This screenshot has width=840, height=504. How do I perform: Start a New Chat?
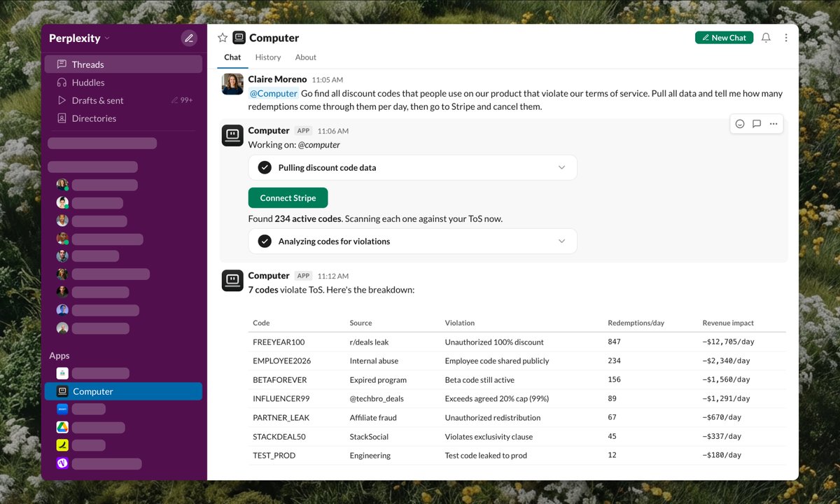tap(724, 37)
